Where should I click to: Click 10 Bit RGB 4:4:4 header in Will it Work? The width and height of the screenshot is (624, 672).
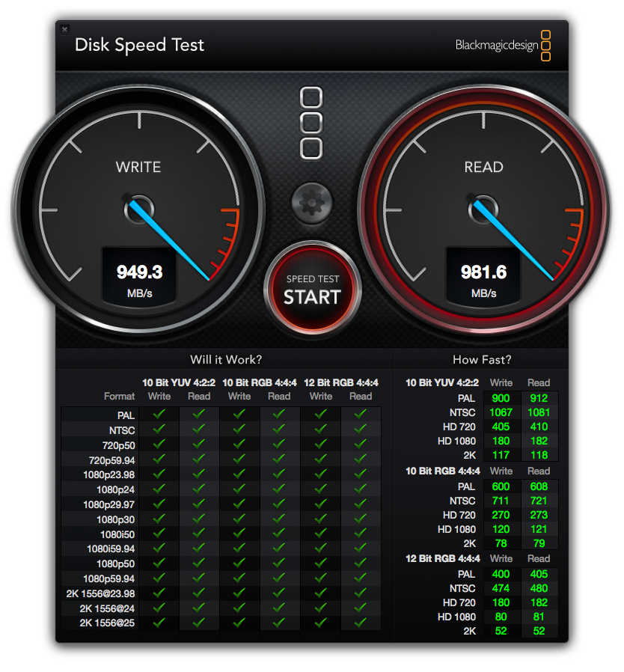(260, 382)
